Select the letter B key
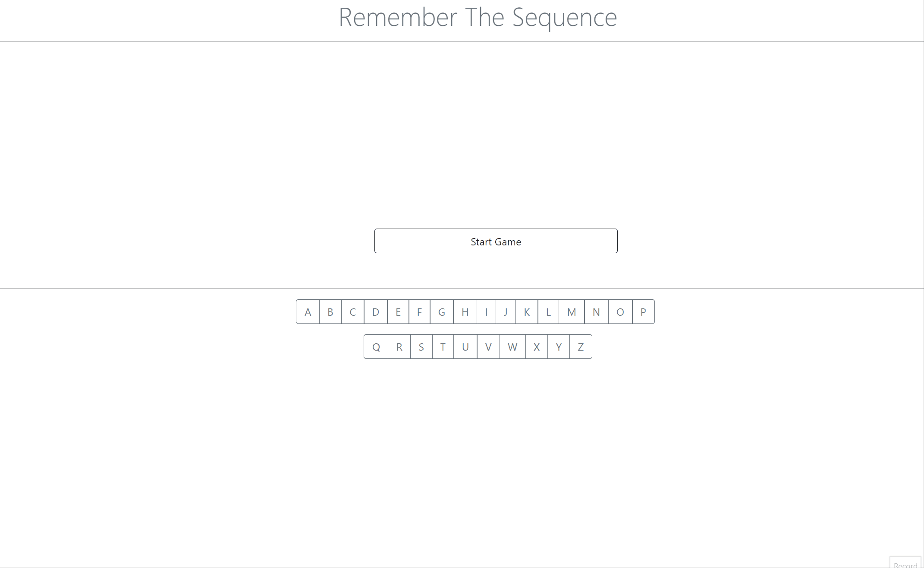This screenshot has width=924, height=568. tap(330, 312)
